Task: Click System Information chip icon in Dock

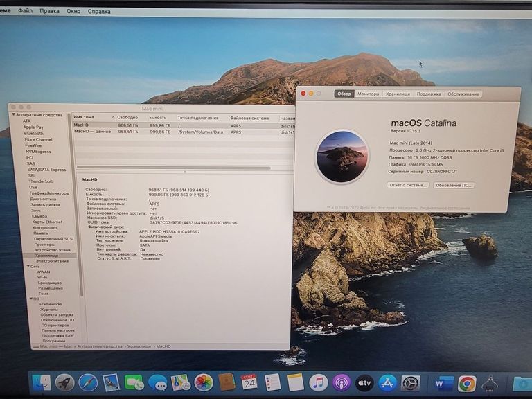Action: (x=490, y=384)
